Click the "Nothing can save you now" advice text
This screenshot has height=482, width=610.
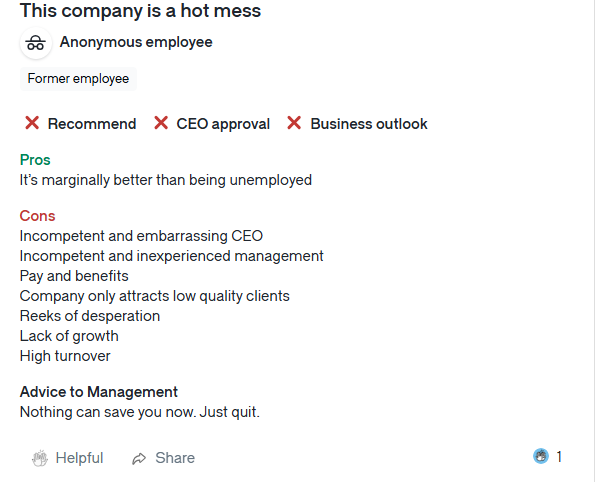pos(140,412)
